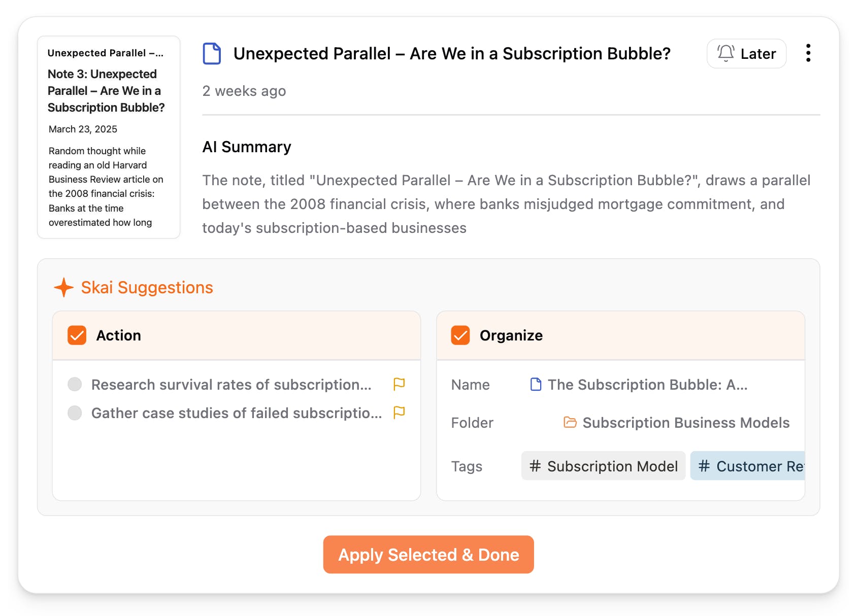Select the Research survival rates task radio
The width and height of the screenshot is (860, 616).
point(75,384)
